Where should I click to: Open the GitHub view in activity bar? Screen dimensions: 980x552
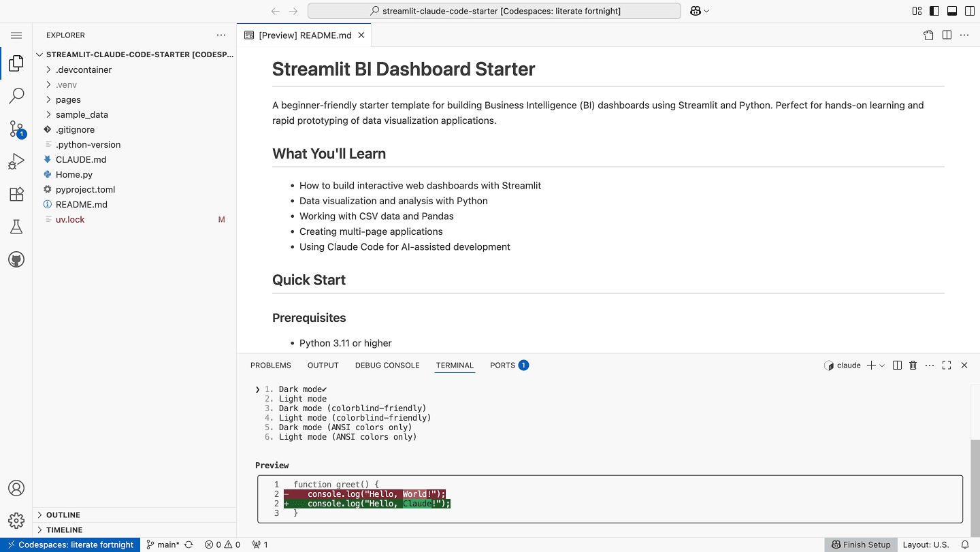point(16,259)
